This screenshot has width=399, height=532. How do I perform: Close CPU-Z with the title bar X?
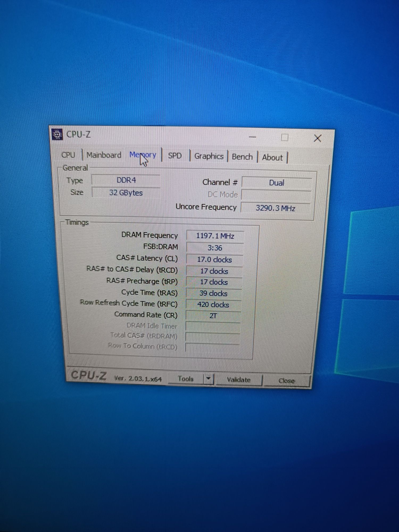[x=317, y=138]
